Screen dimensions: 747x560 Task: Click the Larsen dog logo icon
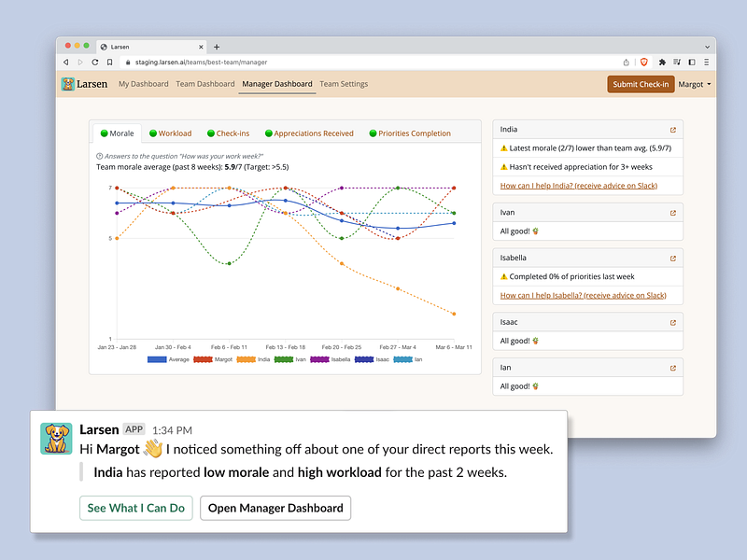67,84
